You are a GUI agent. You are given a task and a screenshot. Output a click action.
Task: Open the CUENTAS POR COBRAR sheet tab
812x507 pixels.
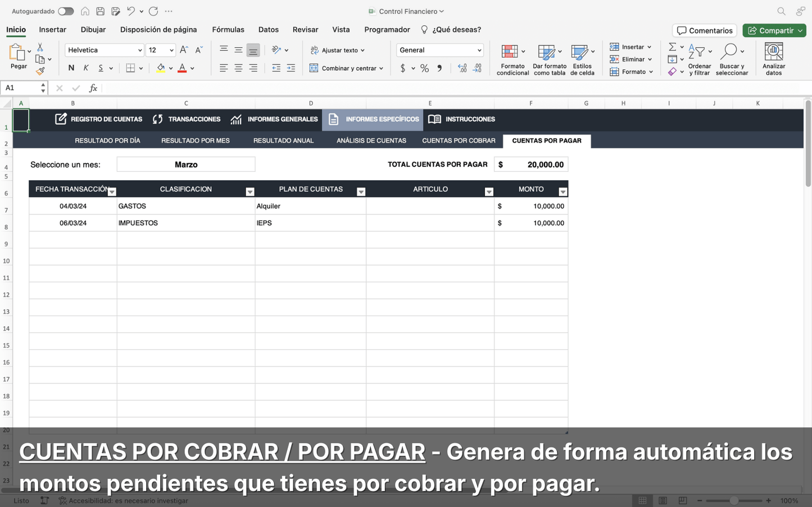point(459,140)
